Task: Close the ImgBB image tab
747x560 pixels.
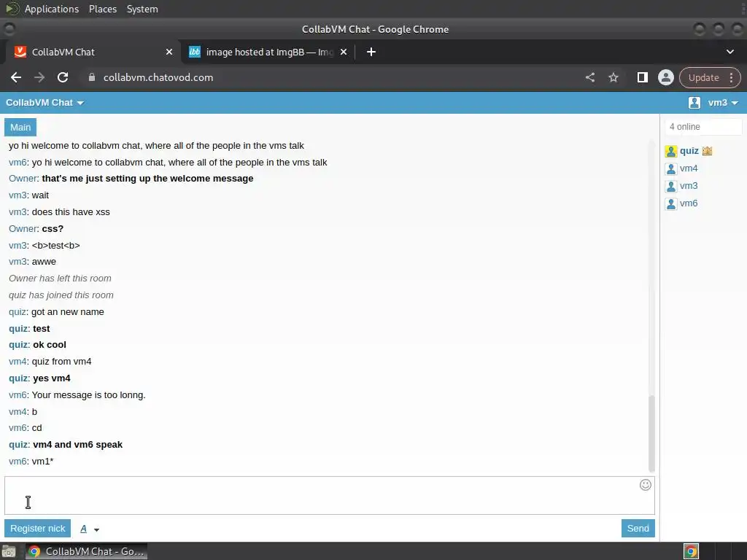Action: point(344,52)
